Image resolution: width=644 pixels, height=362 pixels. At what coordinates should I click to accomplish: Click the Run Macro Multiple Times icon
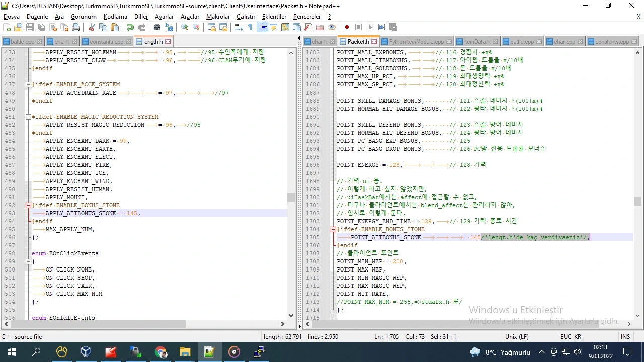pos(382,27)
